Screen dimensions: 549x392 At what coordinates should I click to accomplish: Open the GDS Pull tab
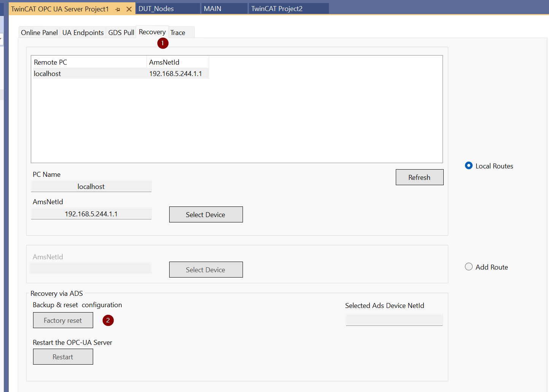(x=121, y=33)
